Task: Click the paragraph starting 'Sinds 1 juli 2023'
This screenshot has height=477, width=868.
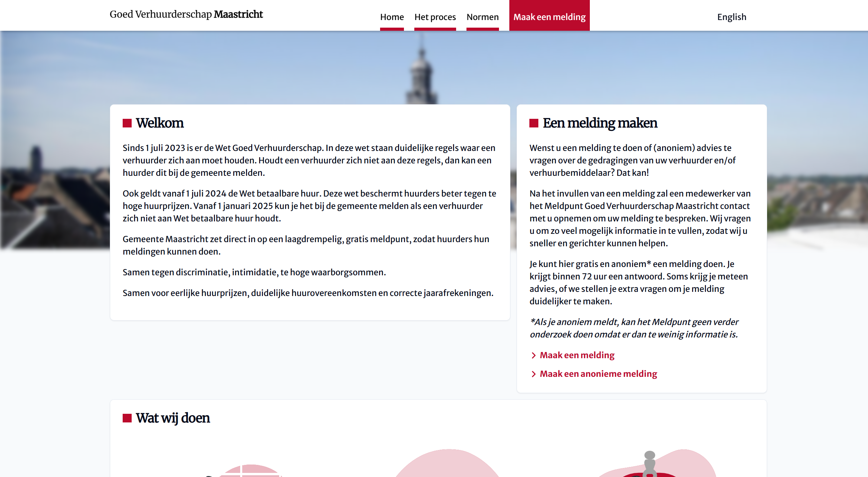Action: point(309,160)
